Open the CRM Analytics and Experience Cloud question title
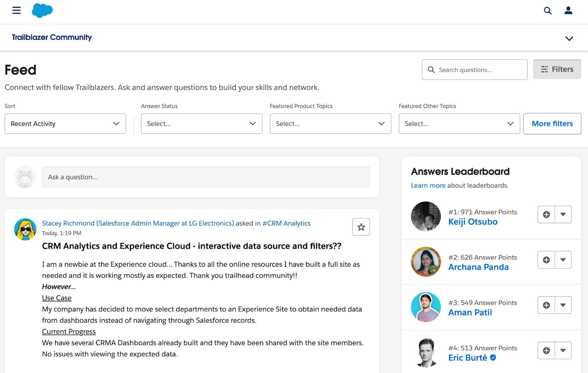Viewport: 588px width, 373px height. click(x=191, y=246)
